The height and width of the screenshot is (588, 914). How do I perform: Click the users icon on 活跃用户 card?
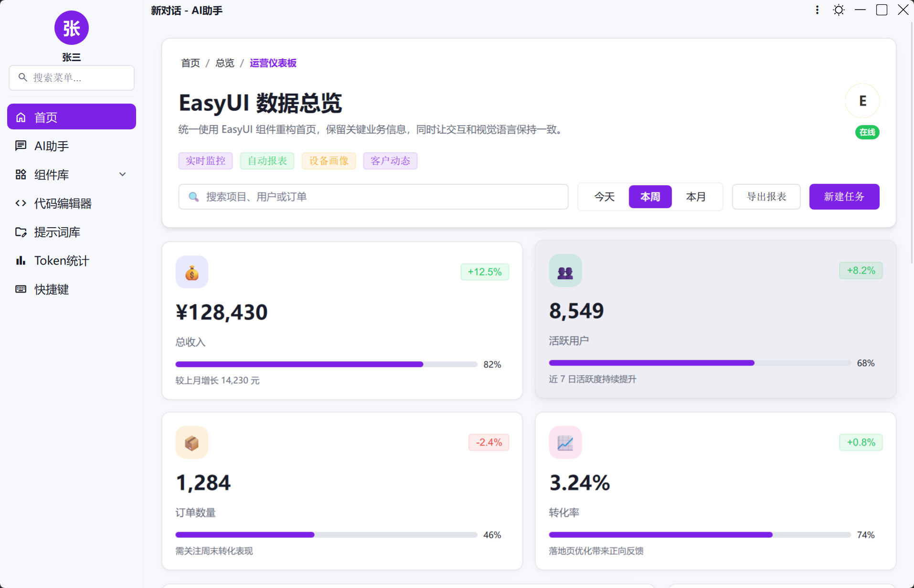[x=565, y=271]
